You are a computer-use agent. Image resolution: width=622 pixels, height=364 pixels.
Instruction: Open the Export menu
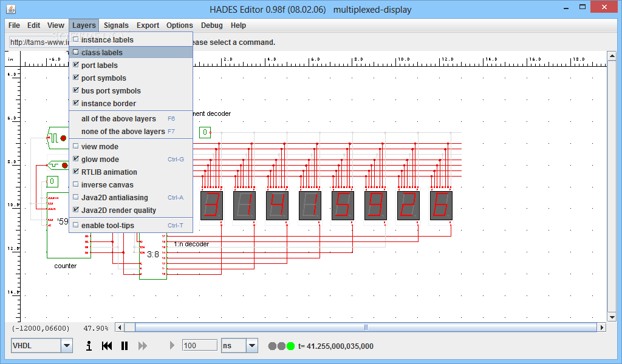pos(148,25)
